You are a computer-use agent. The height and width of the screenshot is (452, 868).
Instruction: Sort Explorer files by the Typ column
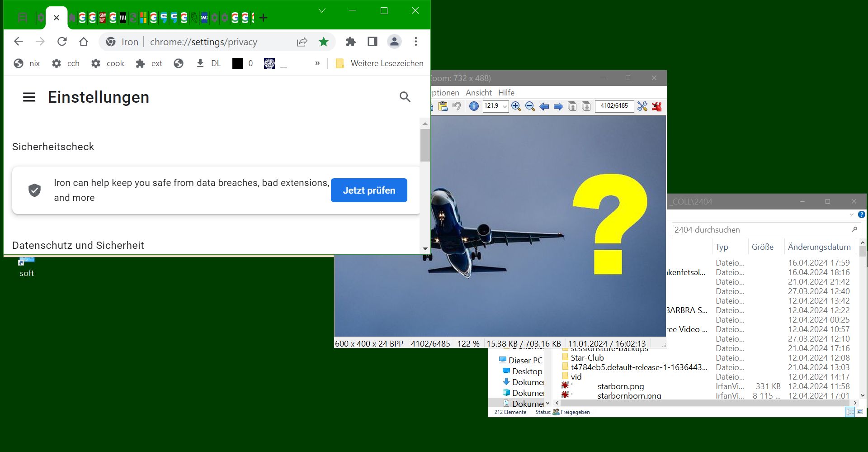click(722, 247)
